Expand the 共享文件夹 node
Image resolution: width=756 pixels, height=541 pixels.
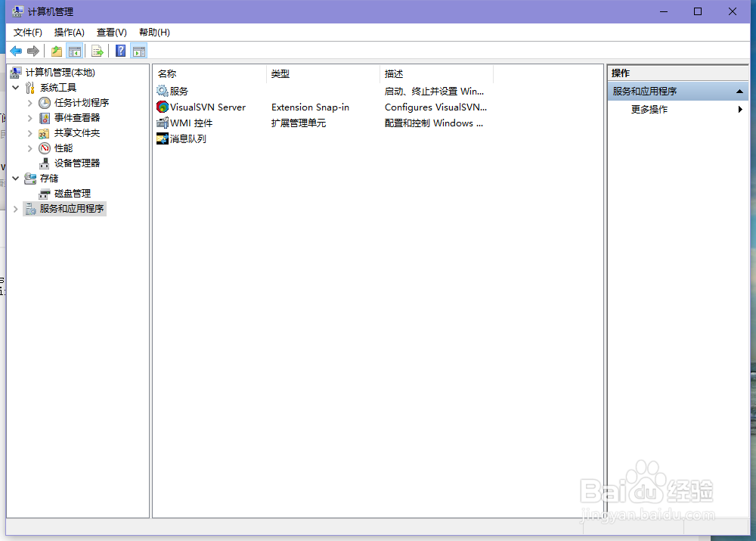pyautogui.click(x=30, y=132)
